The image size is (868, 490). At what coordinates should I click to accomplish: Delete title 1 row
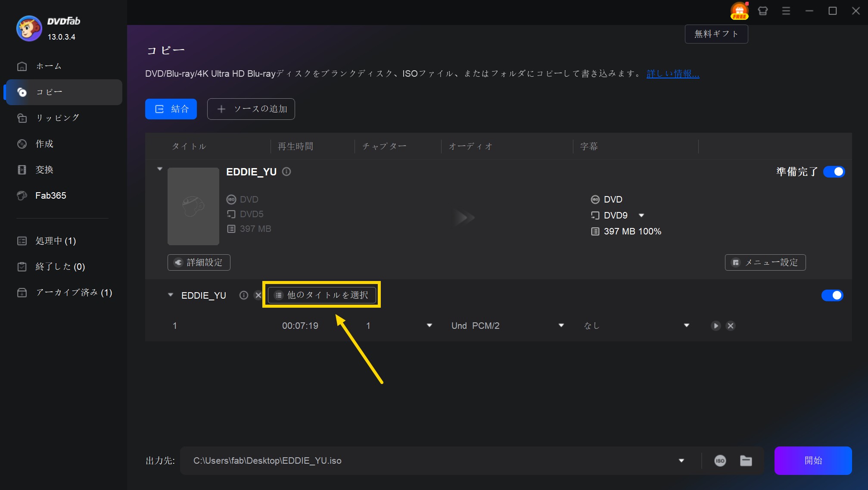(731, 326)
